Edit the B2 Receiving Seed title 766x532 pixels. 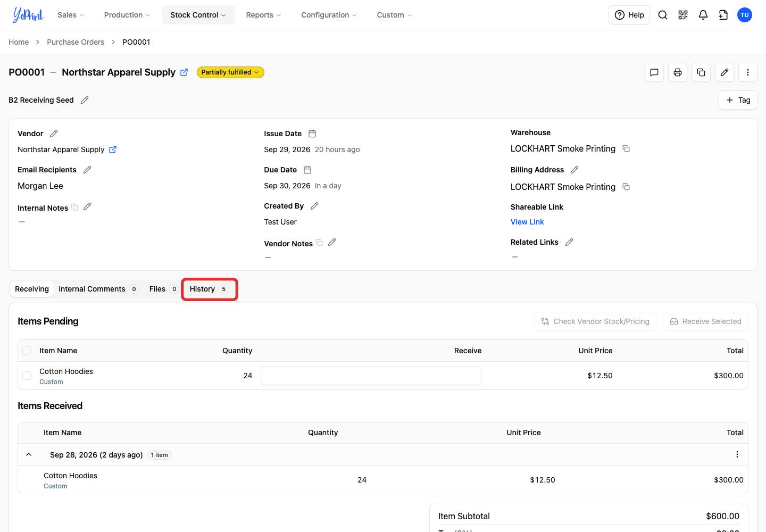[x=85, y=100]
